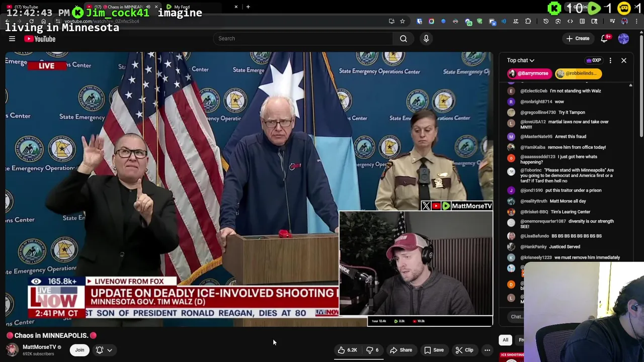
Task: Open browser extensions puzzle icon
Action: point(528,21)
